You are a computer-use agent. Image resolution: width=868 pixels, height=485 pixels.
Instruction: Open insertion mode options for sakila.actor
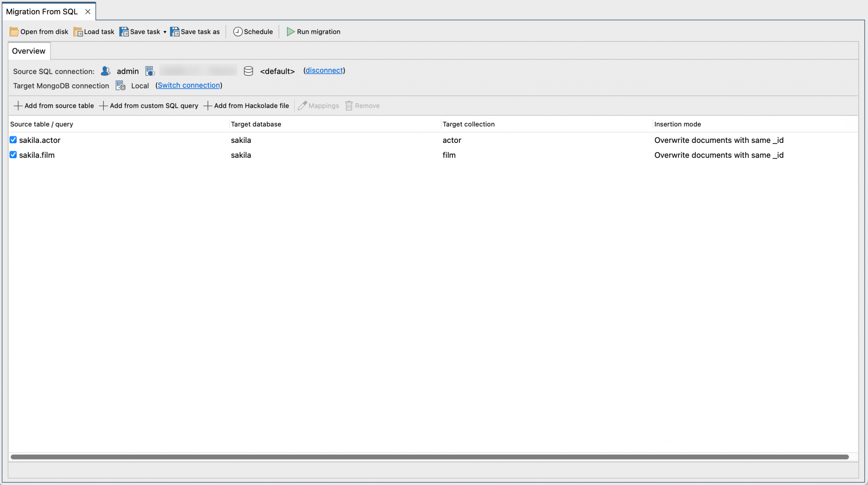point(719,140)
